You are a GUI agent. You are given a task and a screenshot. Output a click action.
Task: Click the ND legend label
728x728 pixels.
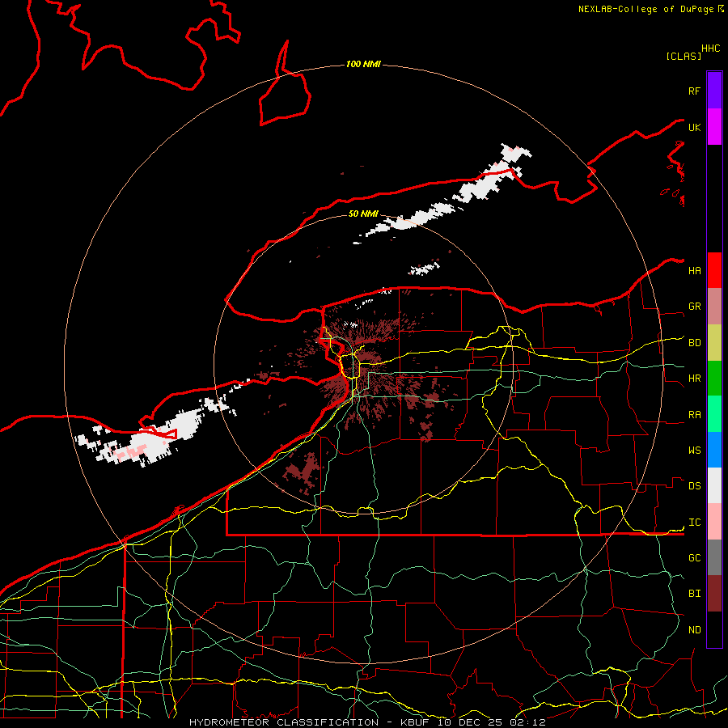[694, 630]
